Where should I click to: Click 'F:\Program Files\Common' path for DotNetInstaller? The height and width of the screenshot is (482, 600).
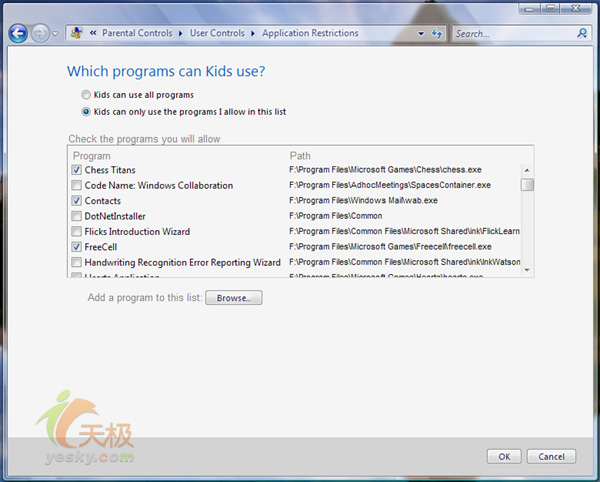click(x=335, y=216)
